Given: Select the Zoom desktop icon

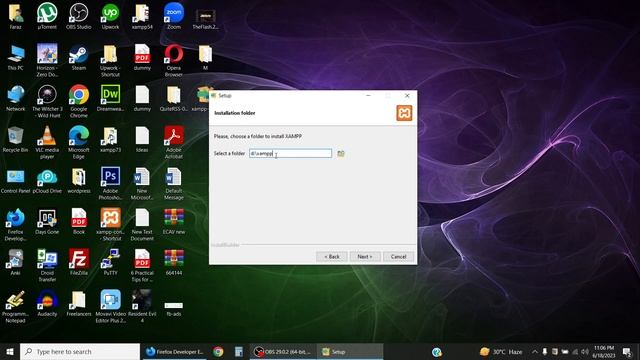Looking at the screenshot, I should 174,16.
